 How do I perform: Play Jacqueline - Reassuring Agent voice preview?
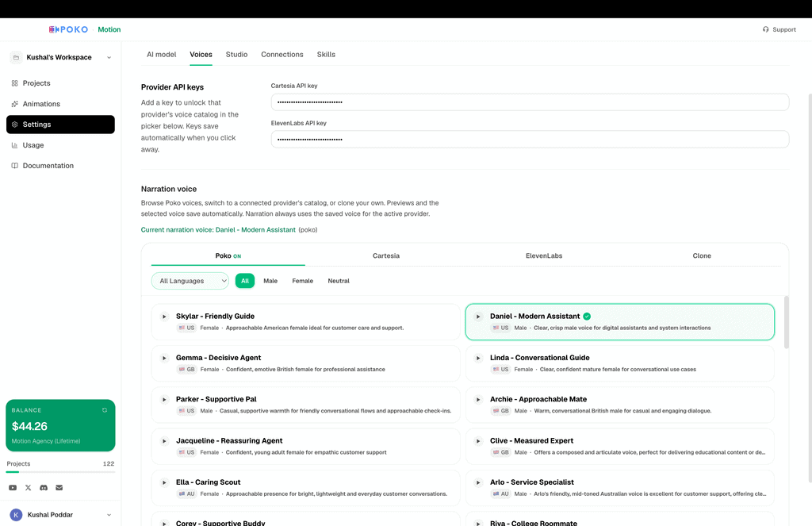[x=164, y=441]
